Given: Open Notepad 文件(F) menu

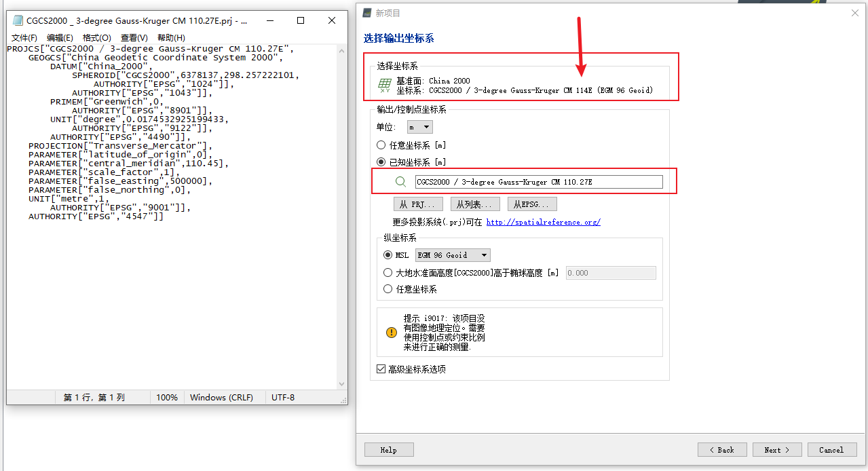Looking at the screenshot, I should [x=24, y=38].
